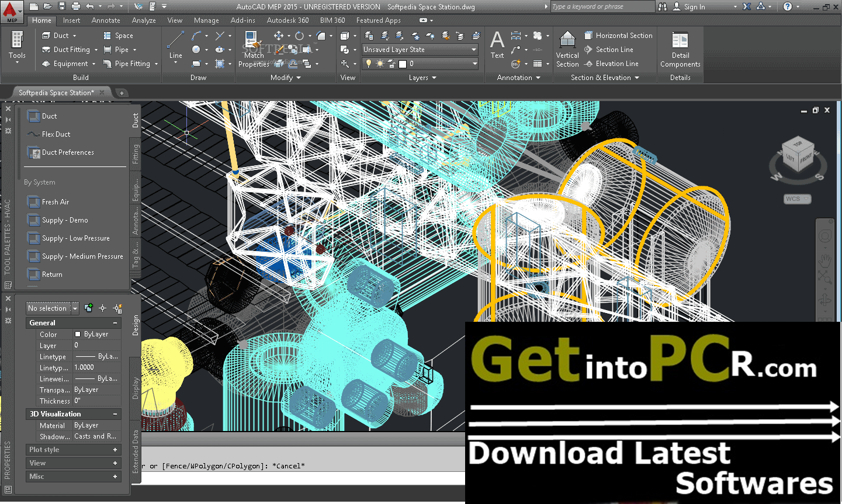The width and height of the screenshot is (842, 504).
Task: Select the Space tool in ribbon
Action: [x=118, y=36]
